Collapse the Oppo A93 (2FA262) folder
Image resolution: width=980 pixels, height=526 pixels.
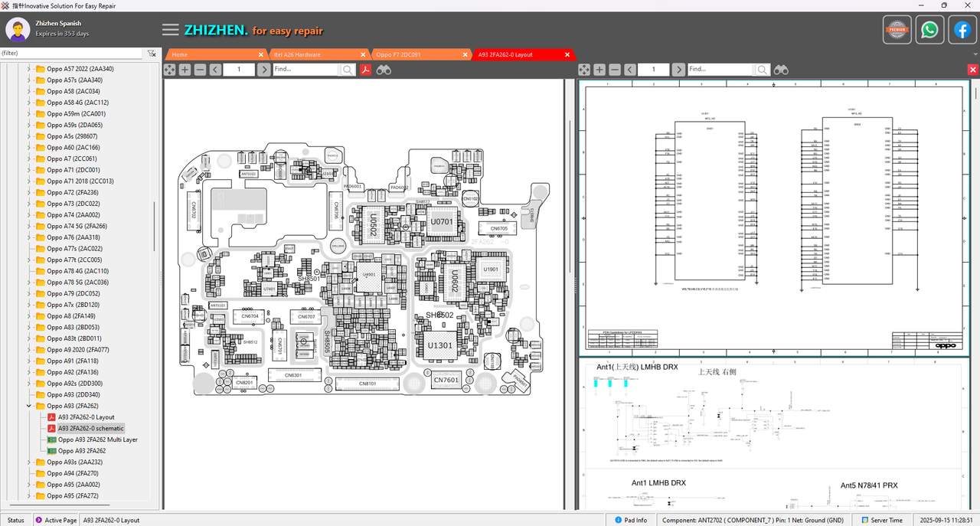pos(30,406)
